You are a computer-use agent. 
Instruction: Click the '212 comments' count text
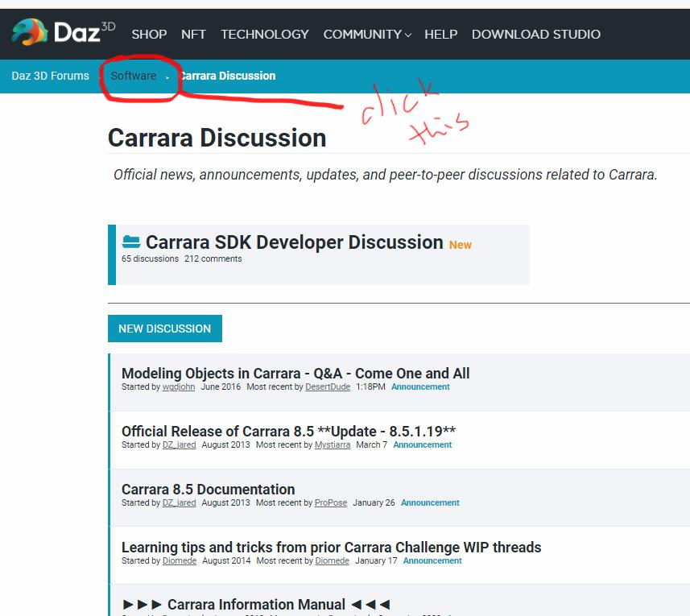[x=213, y=258]
